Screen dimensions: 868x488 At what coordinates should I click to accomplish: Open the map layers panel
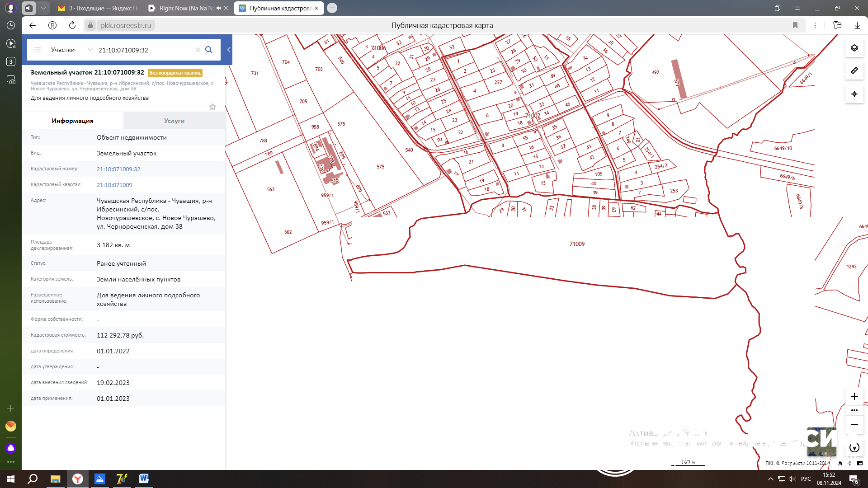854,48
